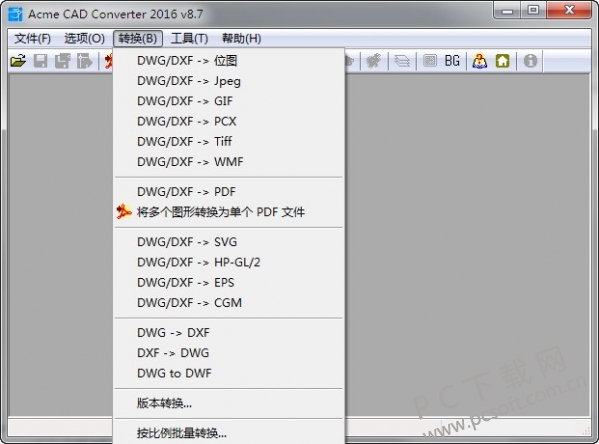This screenshot has width=599, height=444.
Task: Open the 工具(T) menu
Action: pyautogui.click(x=189, y=39)
